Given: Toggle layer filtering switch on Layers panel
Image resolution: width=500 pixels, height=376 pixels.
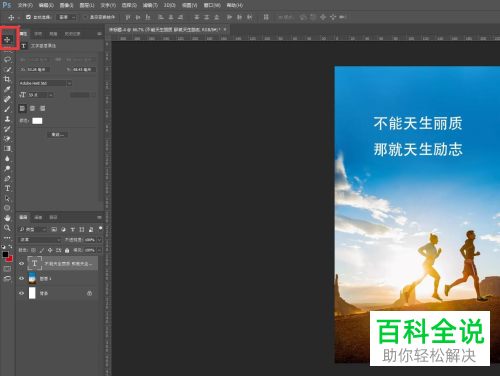Looking at the screenshot, I should coord(100,229).
